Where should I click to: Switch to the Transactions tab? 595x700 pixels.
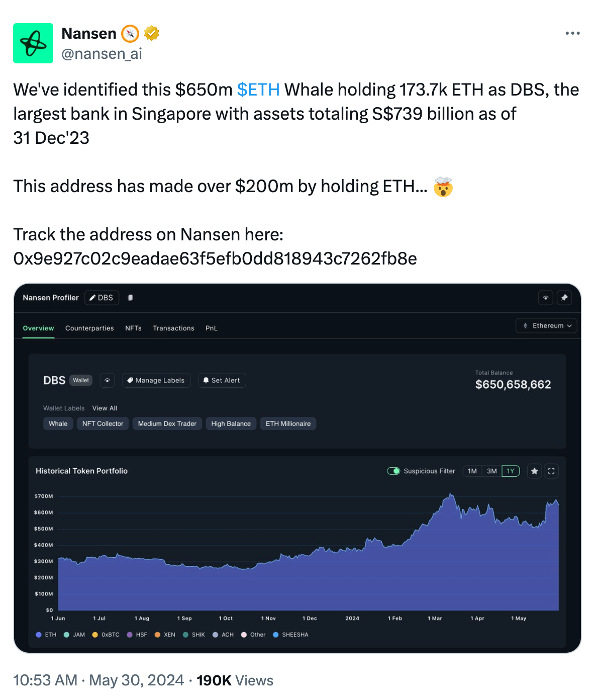173,328
